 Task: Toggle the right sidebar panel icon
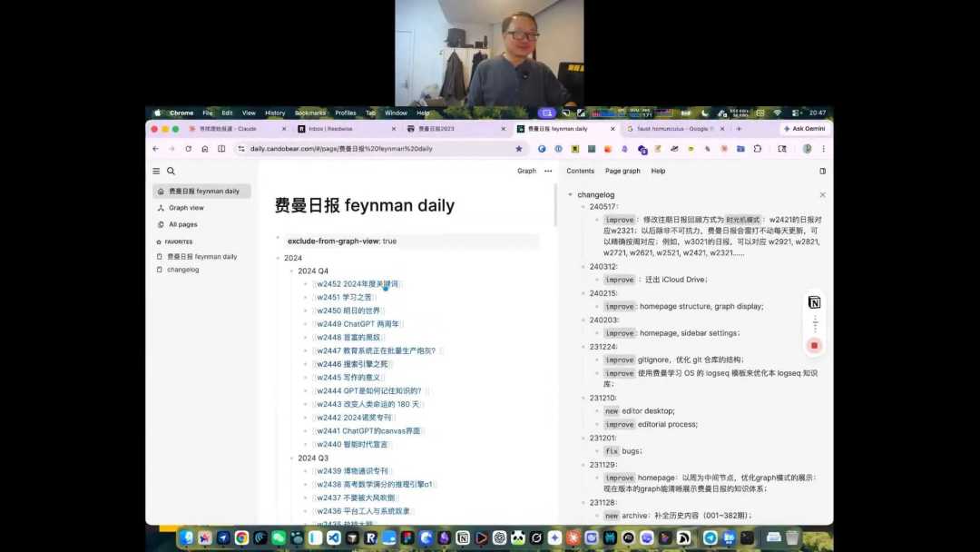[x=822, y=171]
